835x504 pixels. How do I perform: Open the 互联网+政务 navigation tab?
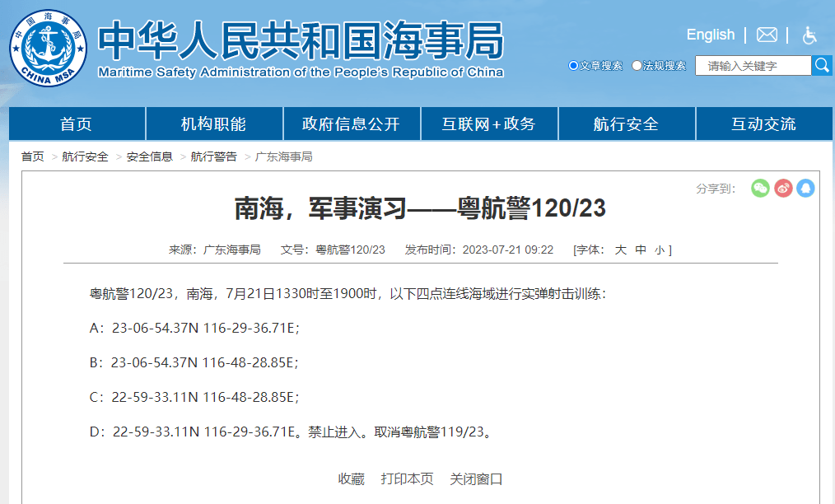pyautogui.click(x=489, y=124)
